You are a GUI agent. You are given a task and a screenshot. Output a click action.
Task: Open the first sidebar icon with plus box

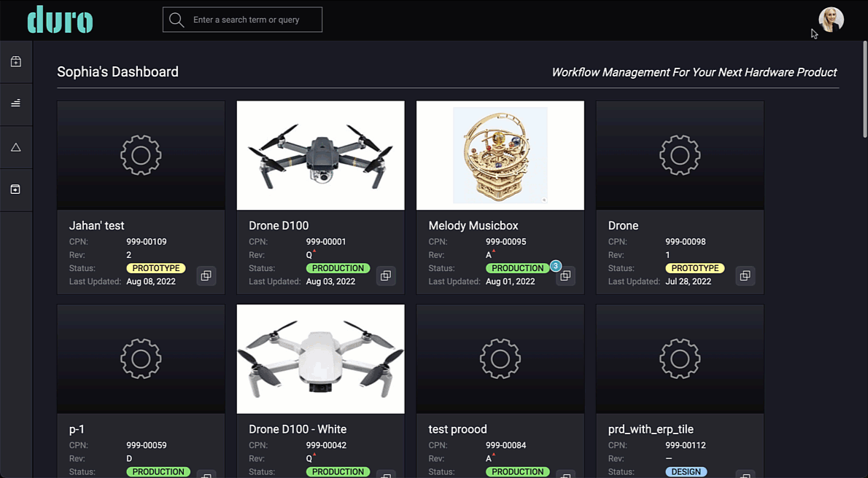pos(15,61)
